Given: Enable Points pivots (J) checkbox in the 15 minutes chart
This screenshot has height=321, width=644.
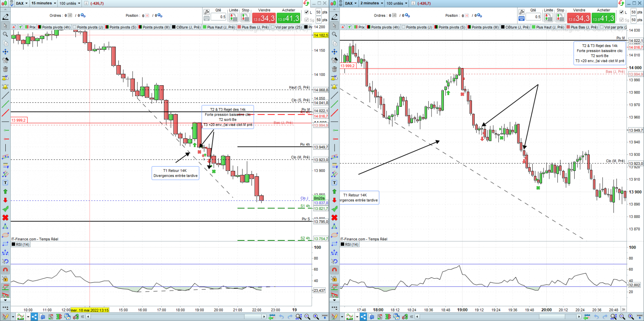Looking at the screenshot, I should (74, 27).
